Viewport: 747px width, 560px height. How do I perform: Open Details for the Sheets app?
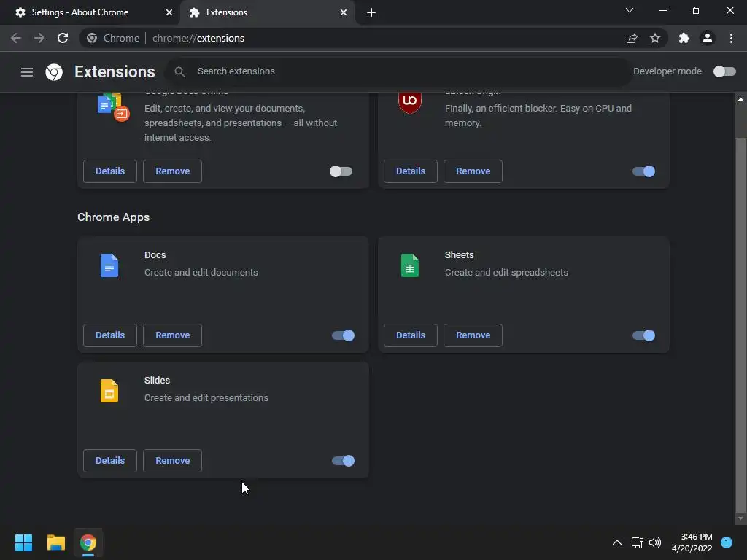[x=411, y=335]
